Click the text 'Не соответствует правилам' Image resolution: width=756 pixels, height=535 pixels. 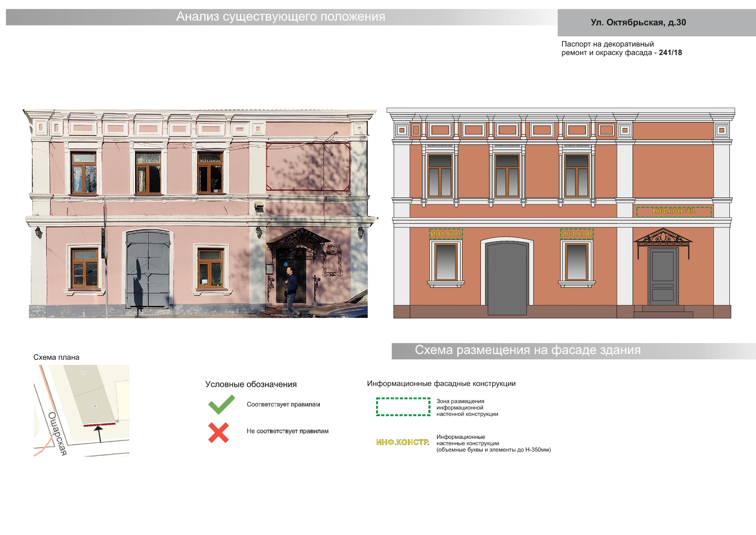tap(288, 431)
